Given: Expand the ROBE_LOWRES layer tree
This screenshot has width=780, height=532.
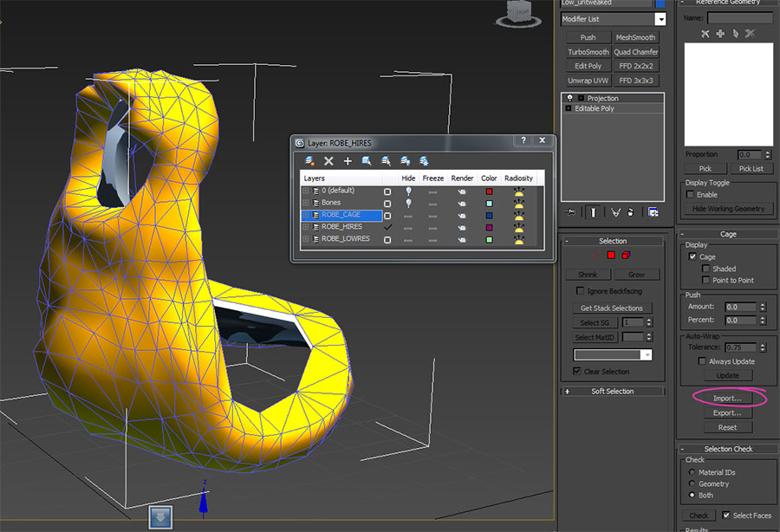Looking at the screenshot, I should (x=305, y=238).
